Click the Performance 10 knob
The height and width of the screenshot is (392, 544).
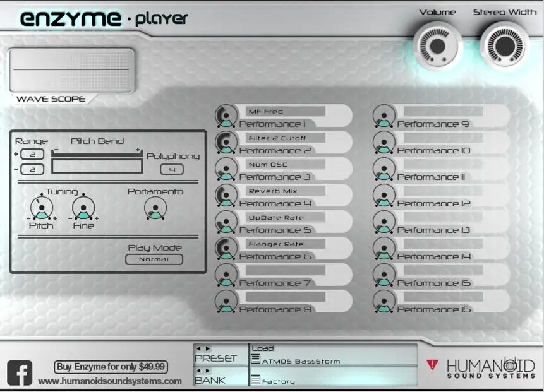(x=384, y=142)
